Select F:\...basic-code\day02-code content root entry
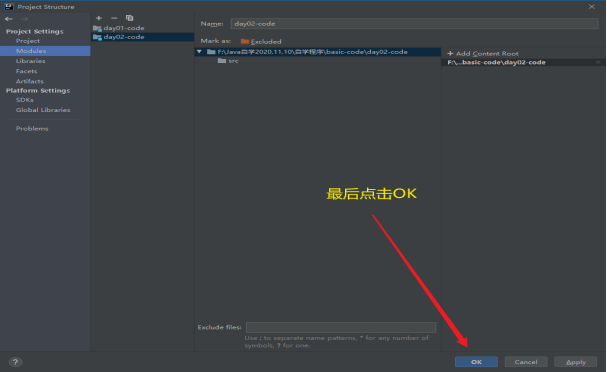 pyautogui.click(x=496, y=62)
